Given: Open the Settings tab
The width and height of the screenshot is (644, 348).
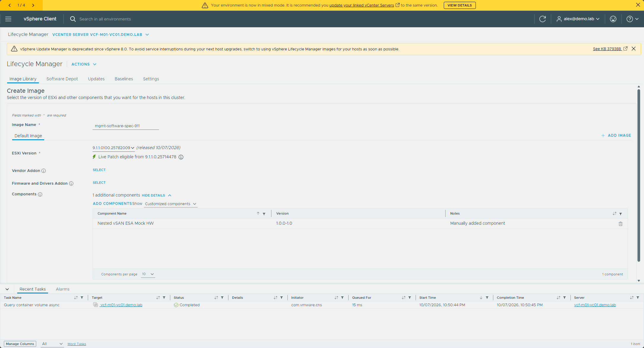Looking at the screenshot, I should point(151,79).
